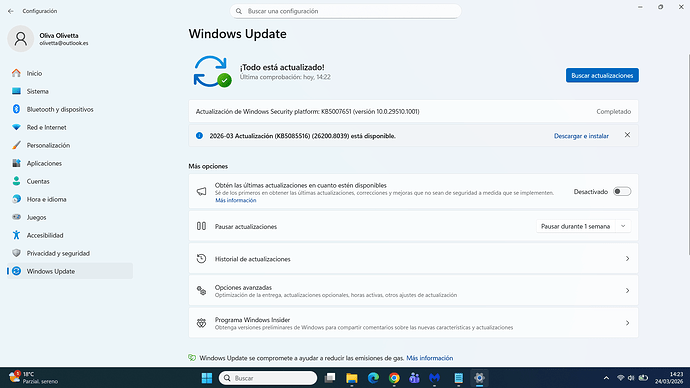The width and height of the screenshot is (690, 388).
Task: Click the Windows Insider heart icon
Action: point(201,323)
